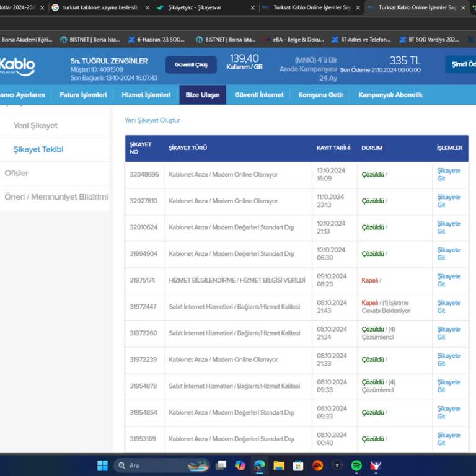This screenshot has height=476, width=476.
Task: Open the 6-Haziran '23 SOD bookmark
Action: coord(157,40)
